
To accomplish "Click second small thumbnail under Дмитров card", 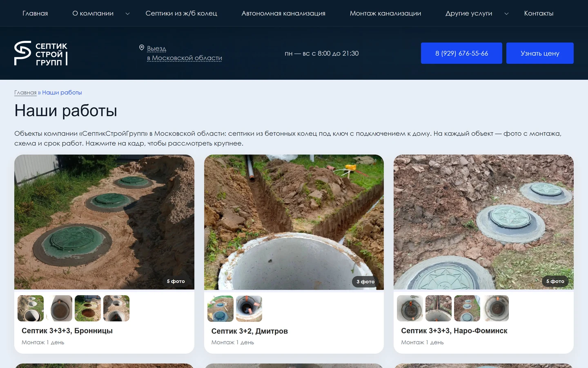I will [x=249, y=309].
